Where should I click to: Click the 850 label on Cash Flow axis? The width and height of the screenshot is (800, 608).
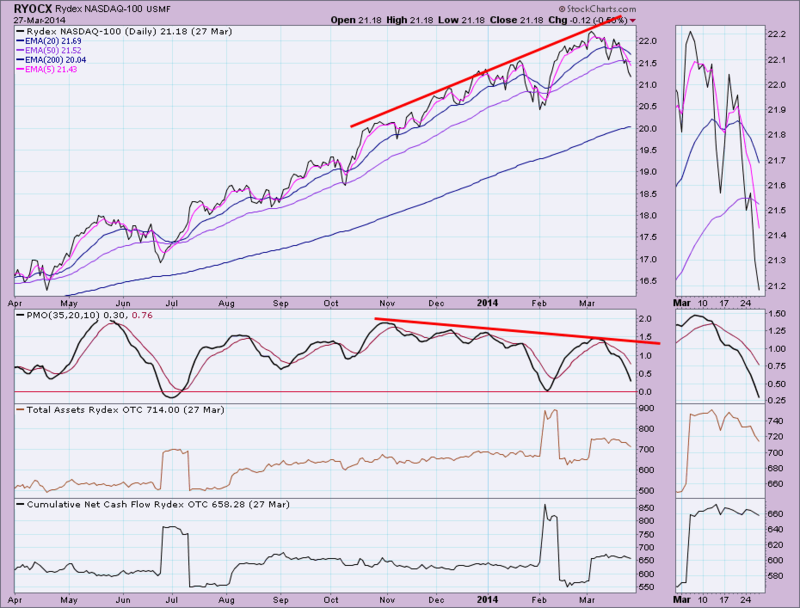click(x=646, y=508)
